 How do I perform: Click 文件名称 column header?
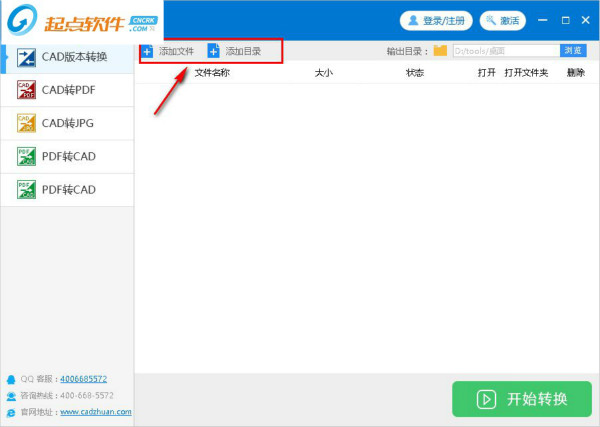point(212,73)
